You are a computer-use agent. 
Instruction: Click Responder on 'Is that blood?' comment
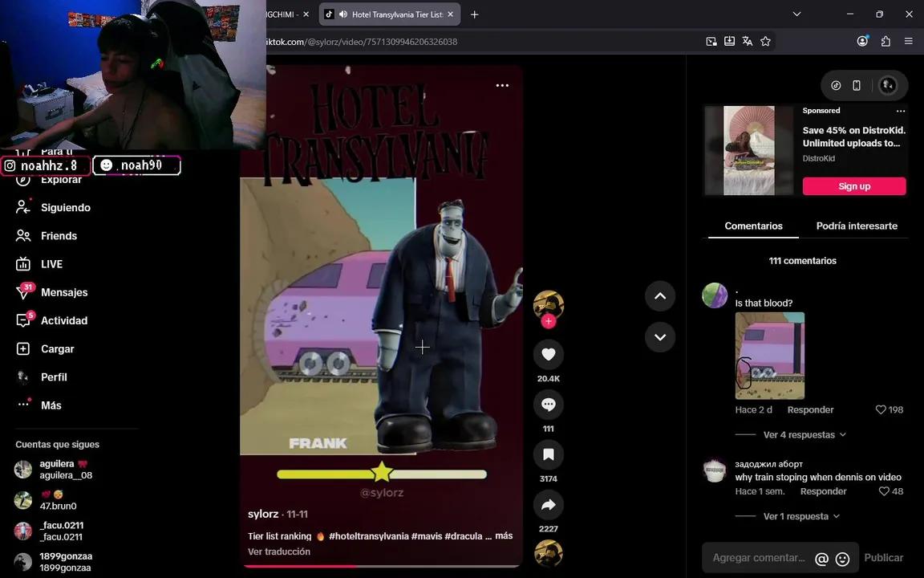[x=810, y=409]
